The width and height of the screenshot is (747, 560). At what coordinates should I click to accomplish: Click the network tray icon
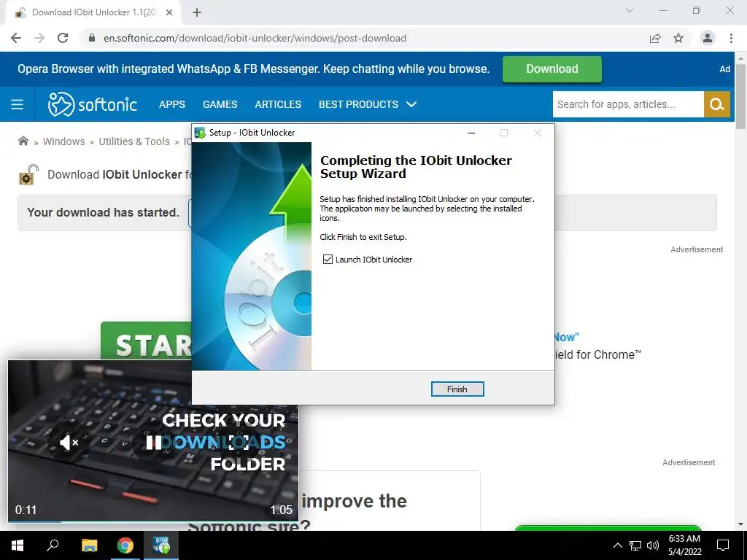(x=635, y=545)
